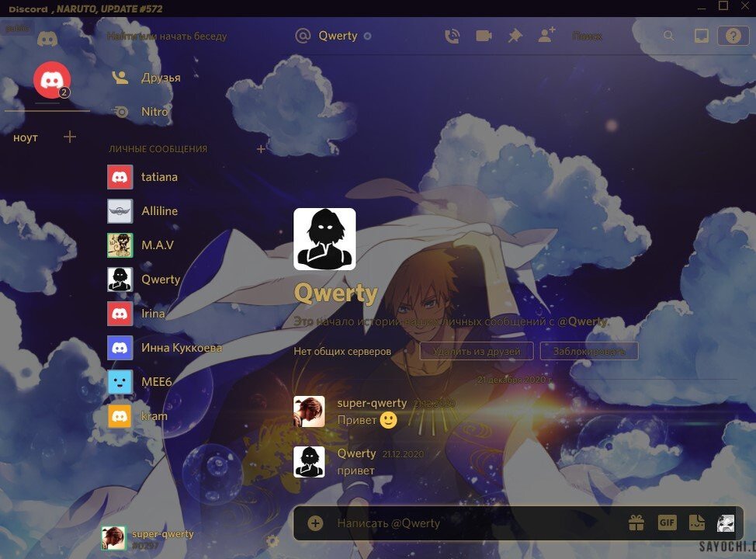
Task: Add friends to this DM
Action: pos(546,35)
